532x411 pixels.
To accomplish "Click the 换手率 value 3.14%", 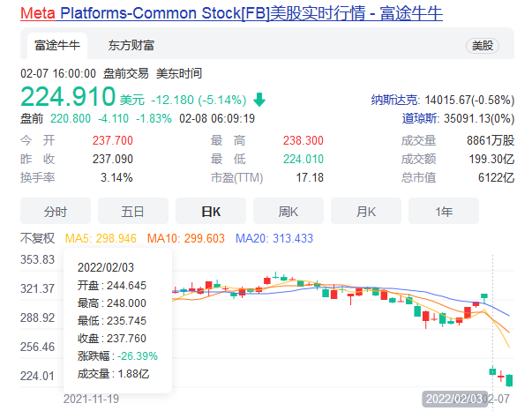I will point(116,177).
